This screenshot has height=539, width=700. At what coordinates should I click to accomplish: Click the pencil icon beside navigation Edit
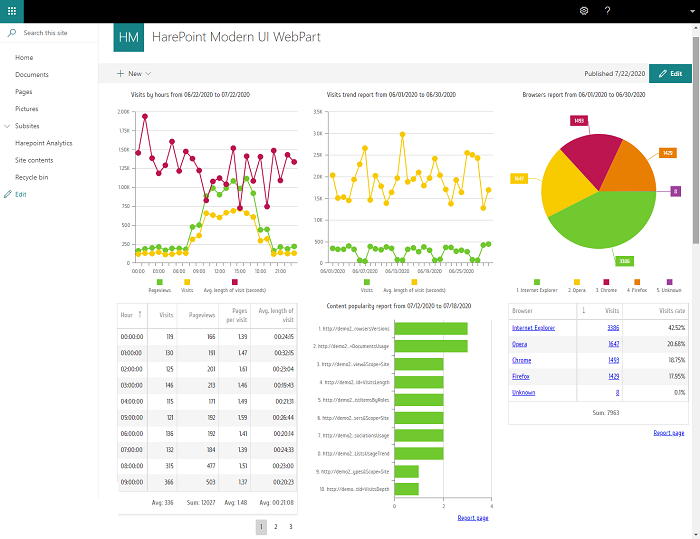pos(8,194)
